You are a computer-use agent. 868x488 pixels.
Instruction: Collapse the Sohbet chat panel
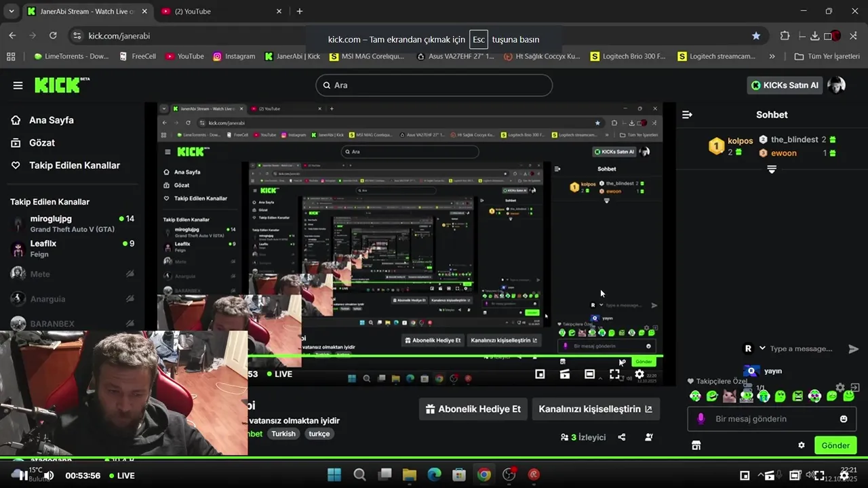tap(687, 115)
